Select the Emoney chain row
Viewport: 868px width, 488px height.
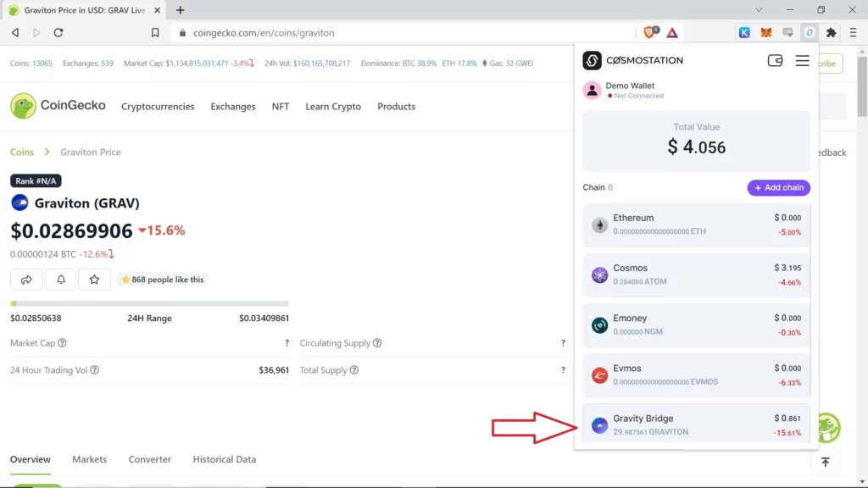[697, 324]
